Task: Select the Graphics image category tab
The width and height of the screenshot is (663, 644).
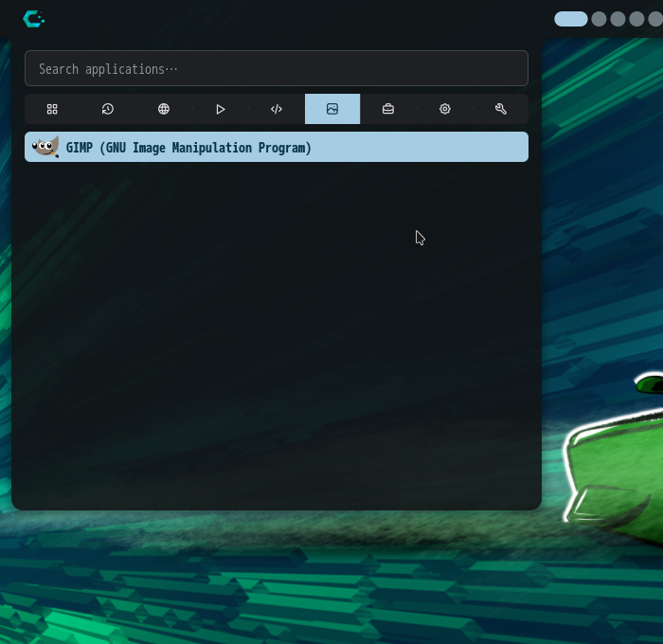Action: 332,109
